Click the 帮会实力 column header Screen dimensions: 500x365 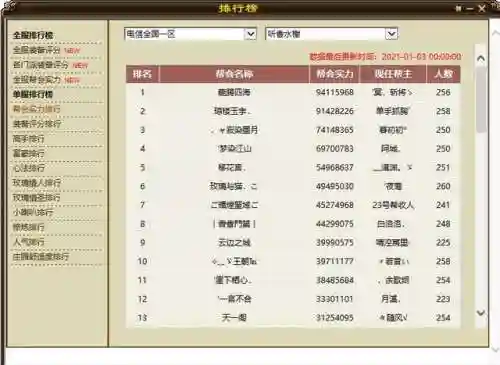(x=334, y=74)
